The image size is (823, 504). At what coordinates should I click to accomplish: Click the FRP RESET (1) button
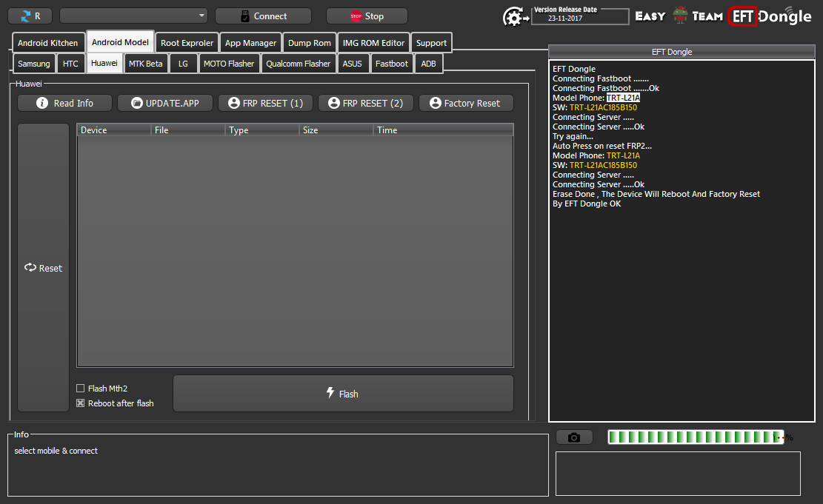tap(265, 104)
